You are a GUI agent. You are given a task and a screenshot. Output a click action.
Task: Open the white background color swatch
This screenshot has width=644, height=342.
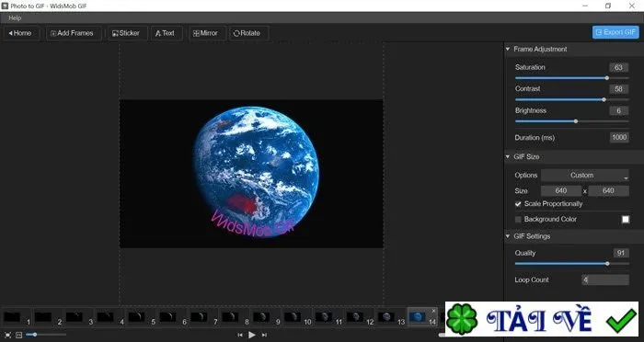tap(625, 220)
